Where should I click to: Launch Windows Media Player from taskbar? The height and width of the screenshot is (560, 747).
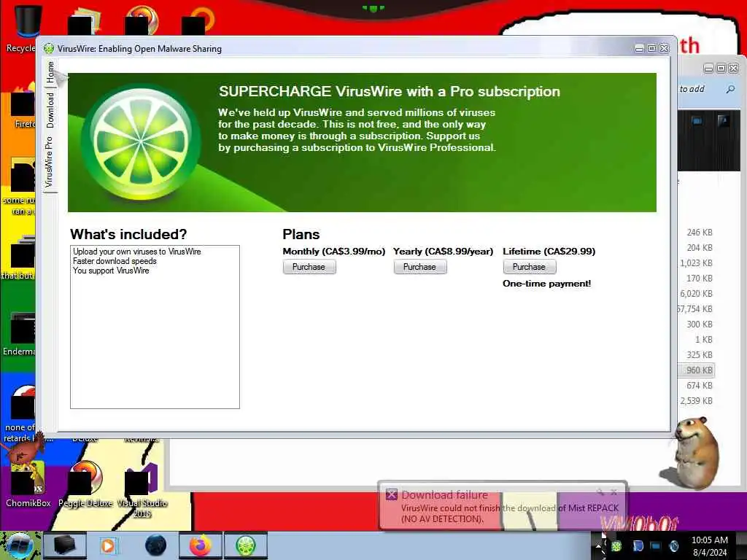click(108, 545)
